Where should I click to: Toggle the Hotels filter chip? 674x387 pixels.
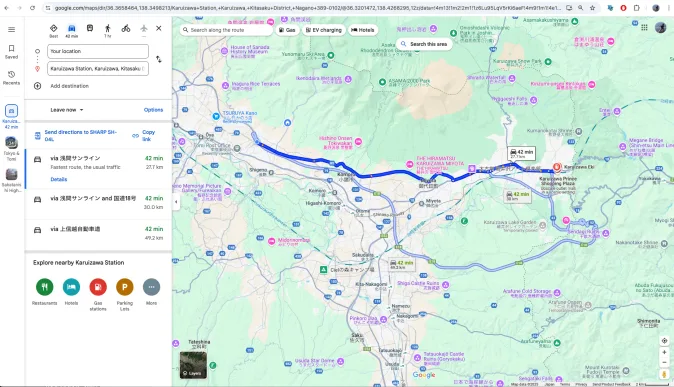point(363,30)
